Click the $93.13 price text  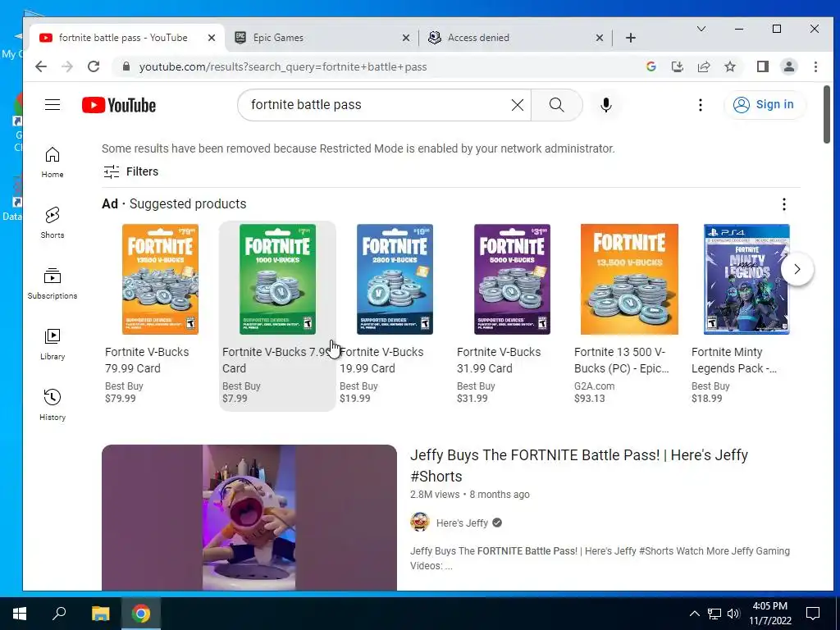[x=589, y=399]
